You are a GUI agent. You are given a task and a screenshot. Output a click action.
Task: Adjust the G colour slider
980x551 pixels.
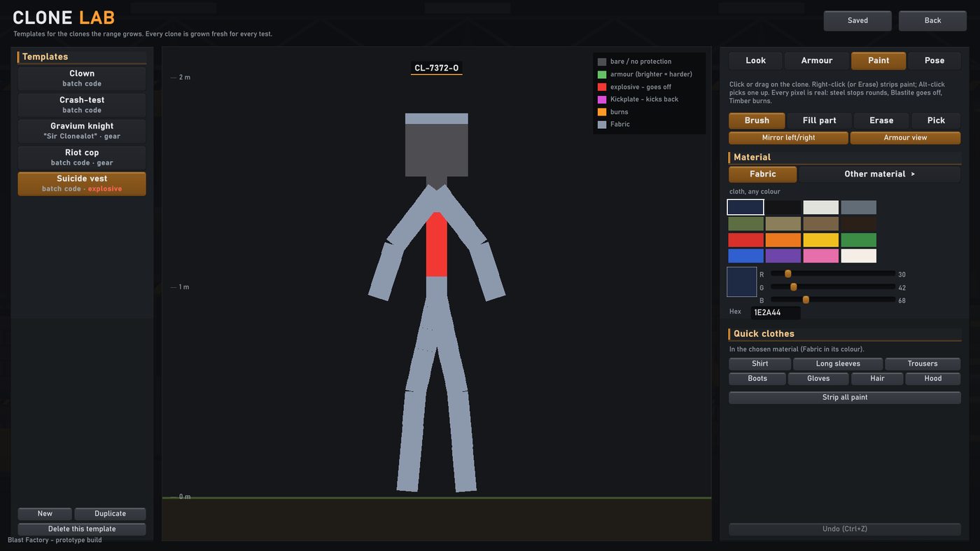pyautogui.click(x=833, y=287)
